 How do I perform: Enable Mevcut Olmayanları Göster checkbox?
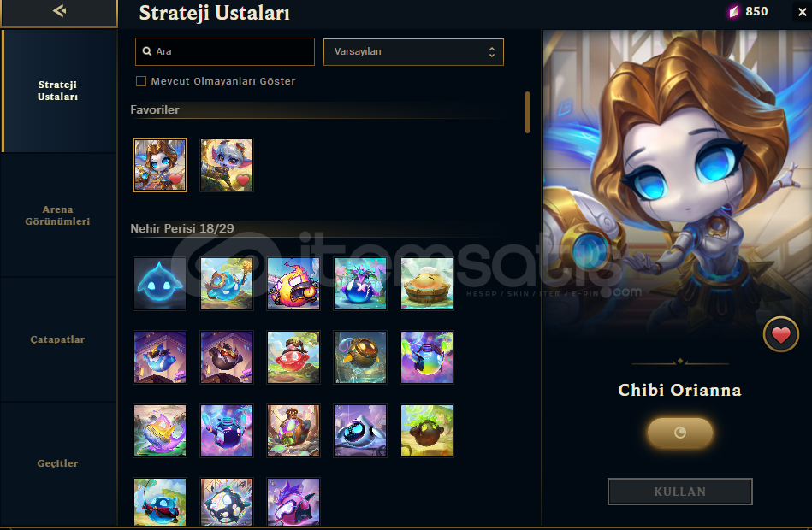click(141, 81)
